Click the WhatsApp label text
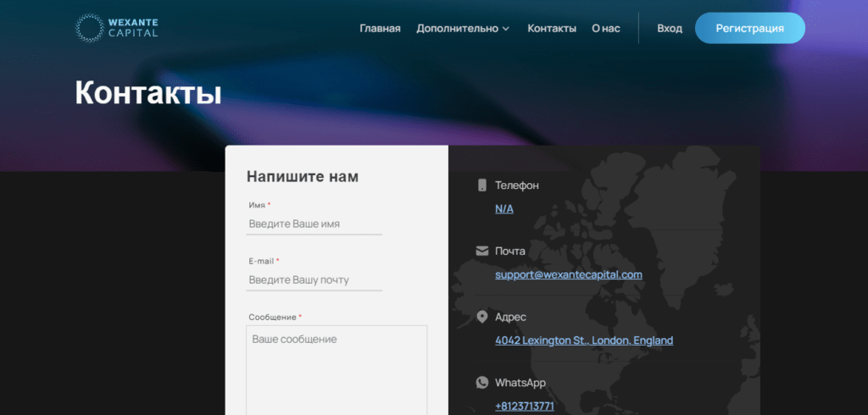This screenshot has height=415, width=868. pyautogui.click(x=520, y=382)
